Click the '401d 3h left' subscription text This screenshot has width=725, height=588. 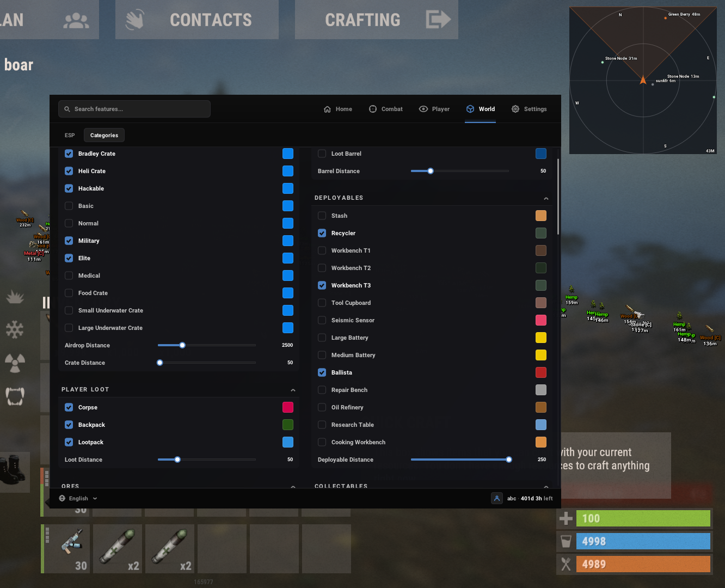click(537, 498)
